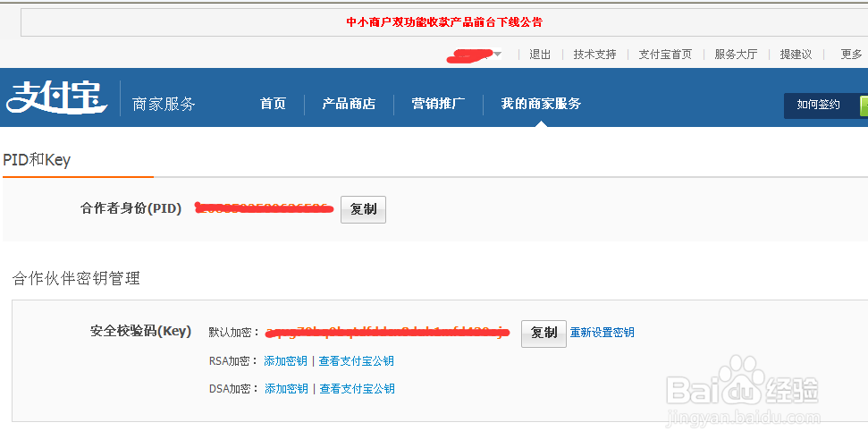
Task: Copy the PID with 复制 button
Action: coord(363,209)
